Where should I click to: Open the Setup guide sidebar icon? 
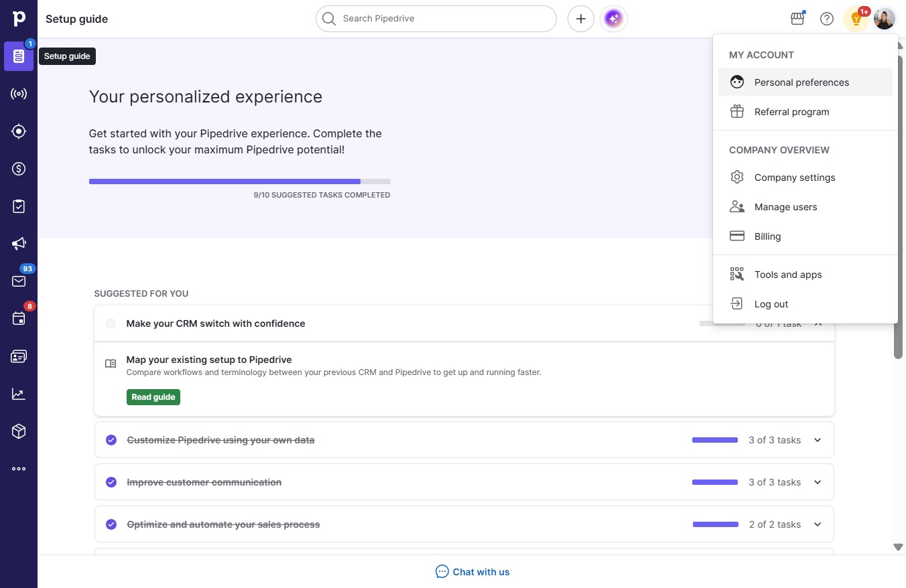tap(19, 56)
